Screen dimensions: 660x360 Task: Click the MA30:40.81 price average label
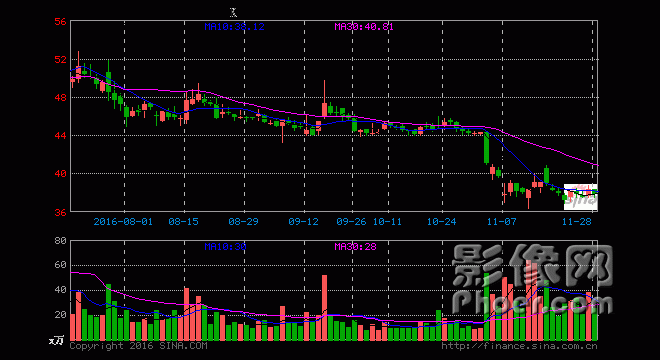pos(364,27)
